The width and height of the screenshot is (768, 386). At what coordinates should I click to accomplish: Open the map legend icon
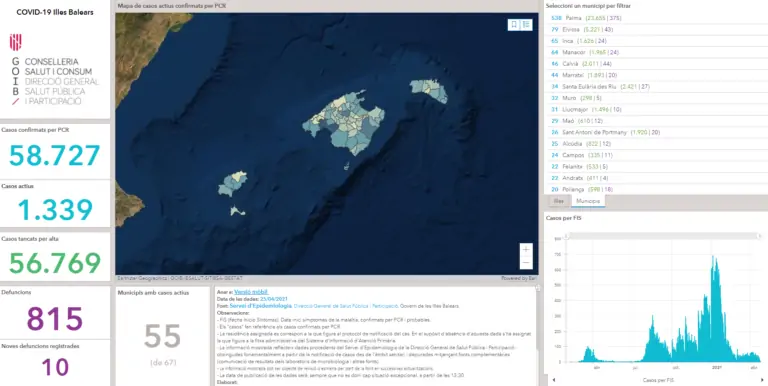coord(527,24)
